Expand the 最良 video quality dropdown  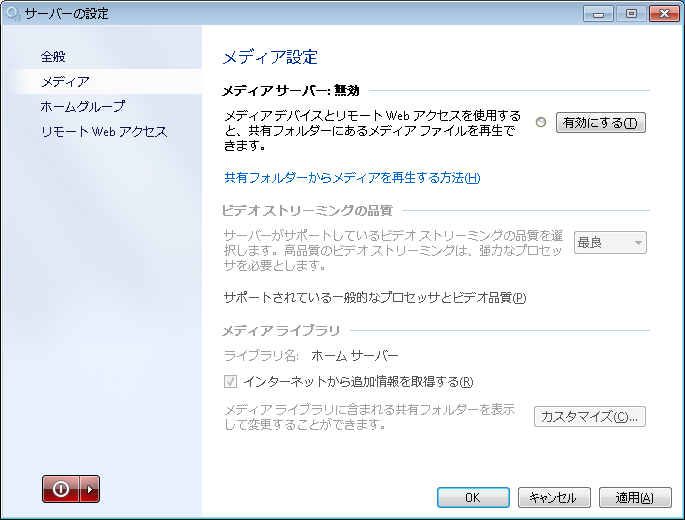point(610,243)
